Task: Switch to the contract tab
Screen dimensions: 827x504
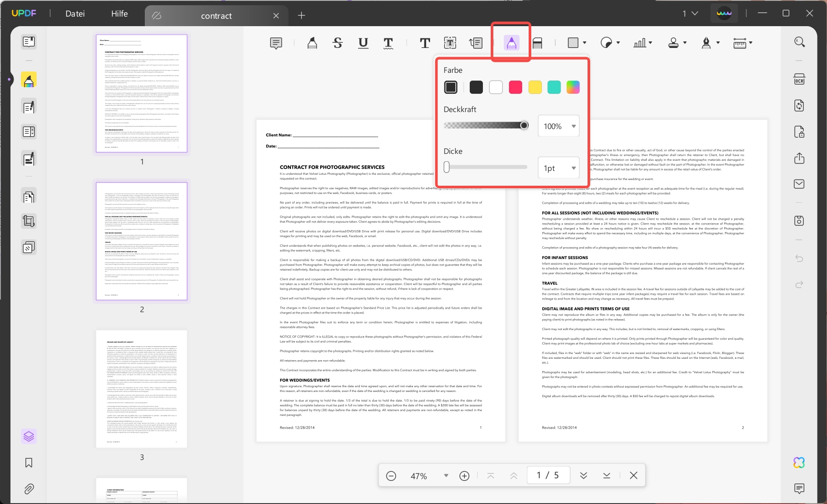Action: point(216,16)
